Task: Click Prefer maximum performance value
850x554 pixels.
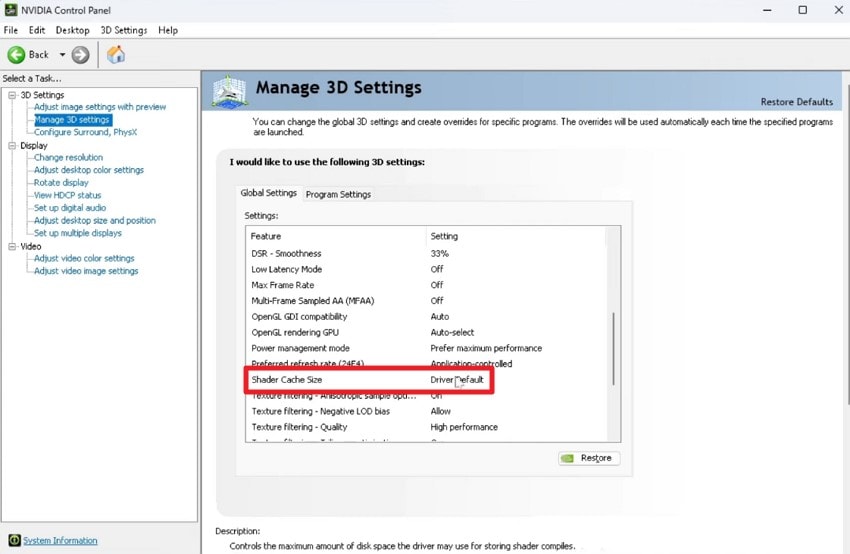Action: click(486, 348)
